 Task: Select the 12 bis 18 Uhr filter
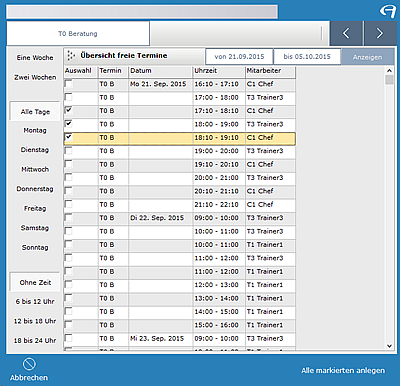(35, 321)
